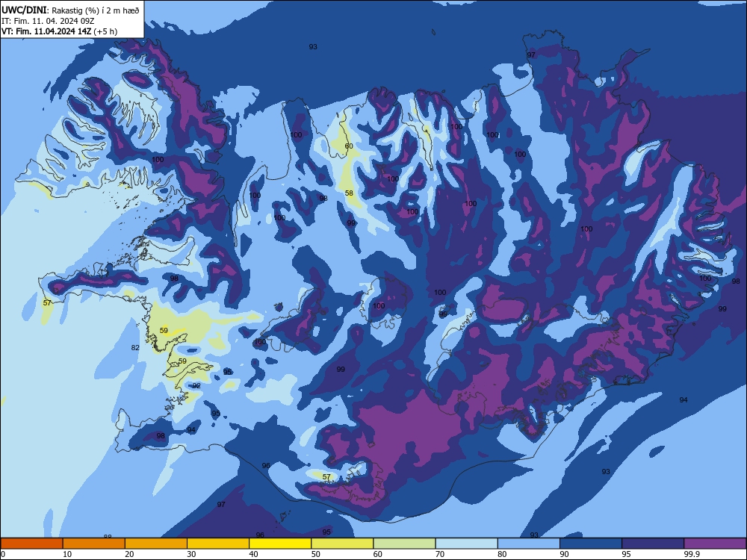Select the '(+5 h)' forecast offset text

[x=105, y=31]
